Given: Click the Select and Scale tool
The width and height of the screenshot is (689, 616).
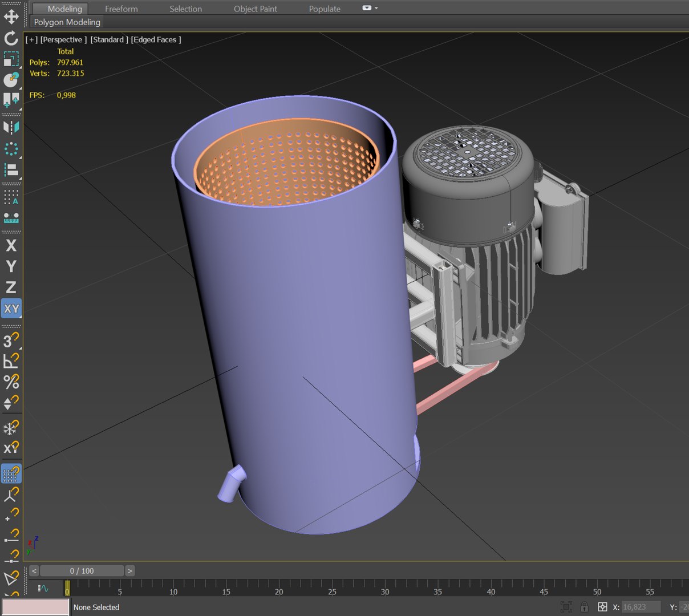Looking at the screenshot, I should (x=11, y=59).
